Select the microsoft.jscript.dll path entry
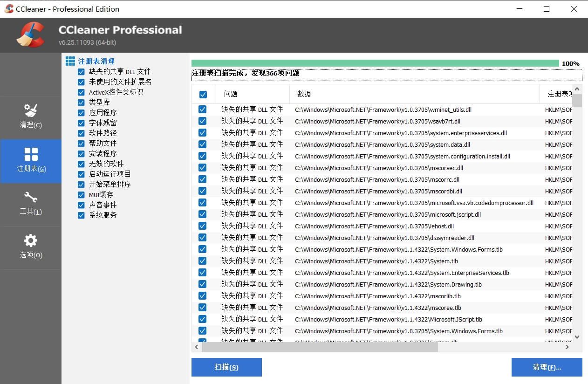 pyautogui.click(x=388, y=215)
